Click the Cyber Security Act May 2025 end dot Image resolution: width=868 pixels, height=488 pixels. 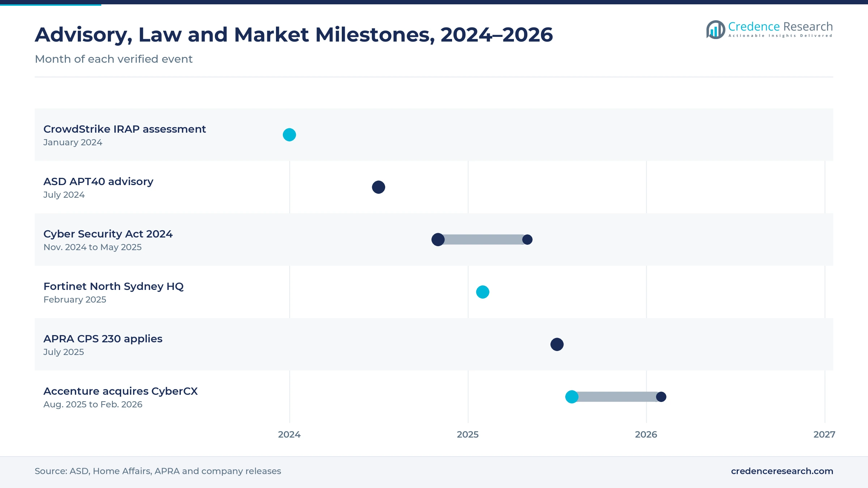[527, 240]
